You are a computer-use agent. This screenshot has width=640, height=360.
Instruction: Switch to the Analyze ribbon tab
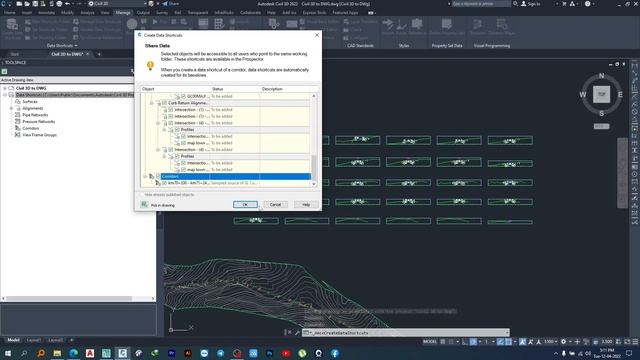(x=87, y=13)
